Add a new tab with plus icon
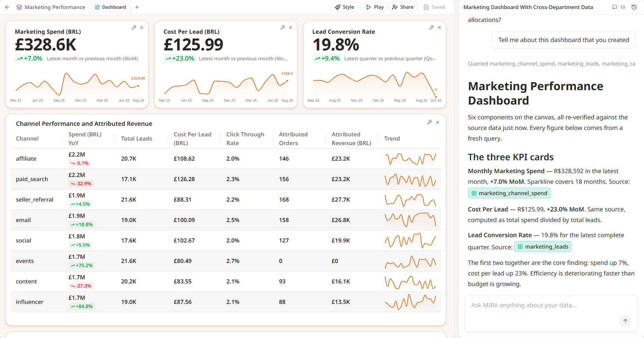 [x=137, y=7]
